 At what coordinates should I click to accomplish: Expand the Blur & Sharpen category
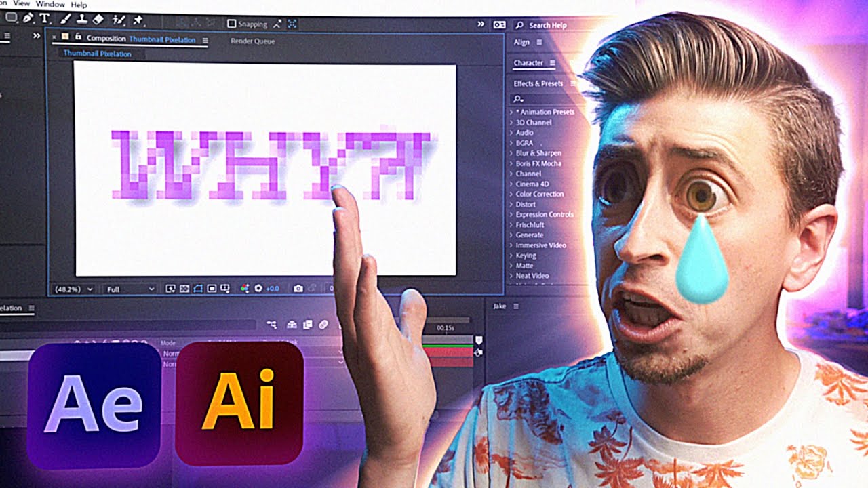[511, 153]
